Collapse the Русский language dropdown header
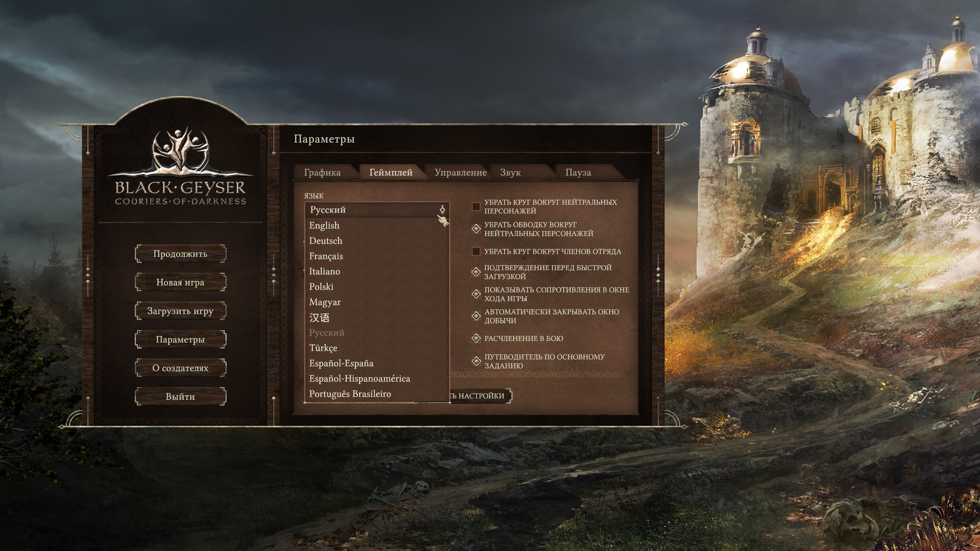 [376, 210]
